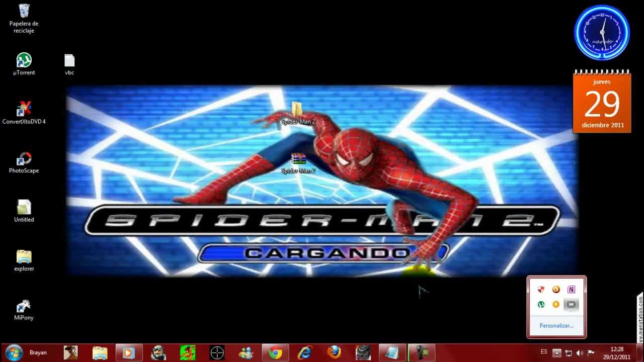644x362 pixels.
Task: Open the OneNote tray icon
Action: [571, 290]
